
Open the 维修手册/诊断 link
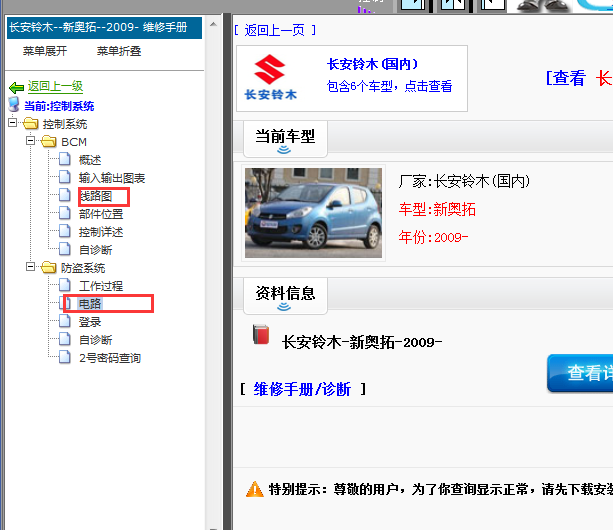tap(302, 389)
